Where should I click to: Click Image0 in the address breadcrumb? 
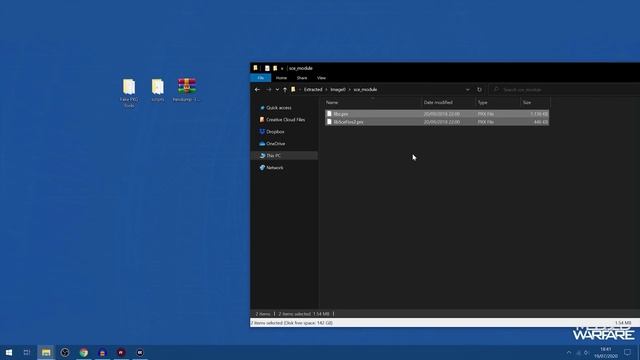point(338,89)
